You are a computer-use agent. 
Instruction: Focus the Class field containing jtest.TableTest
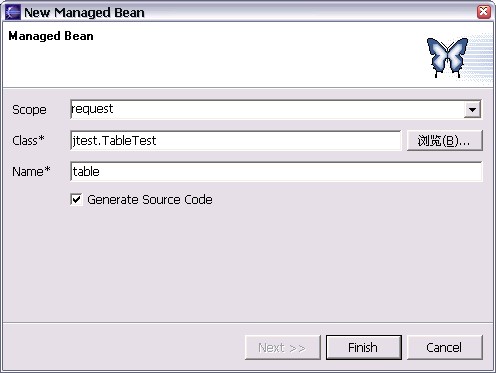pyautogui.click(x=236, y=140)
